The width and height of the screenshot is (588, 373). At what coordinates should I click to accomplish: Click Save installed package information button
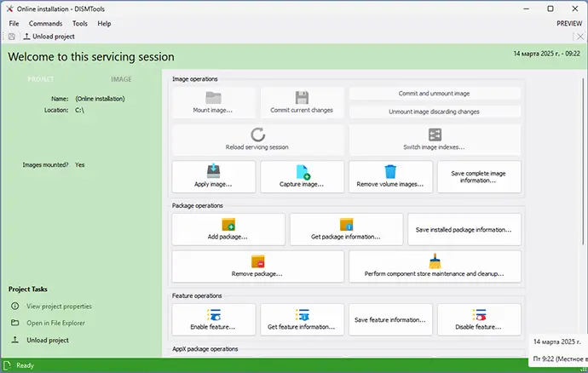click(464, 229)
